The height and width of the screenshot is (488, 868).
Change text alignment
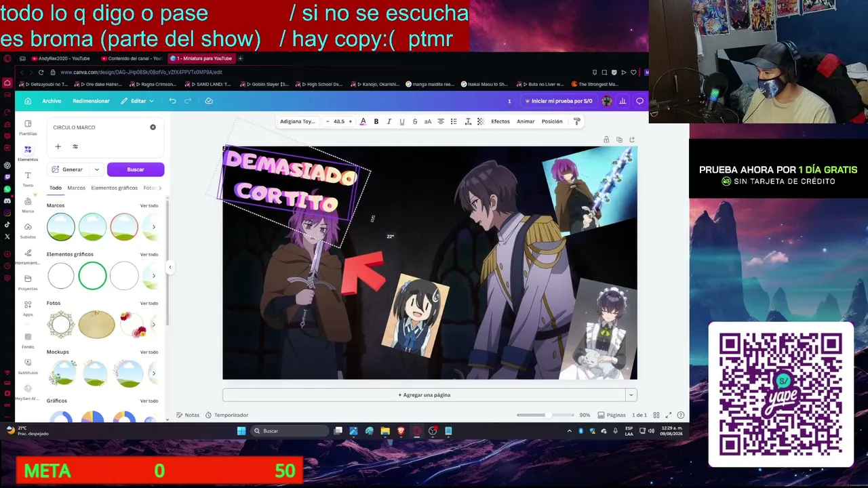441,121
